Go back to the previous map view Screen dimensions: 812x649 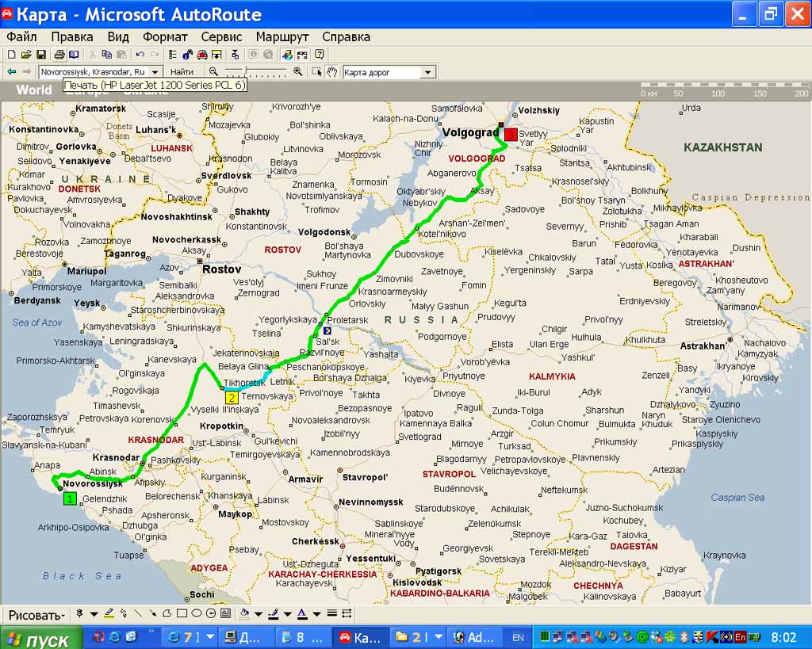tap(11, 72)
